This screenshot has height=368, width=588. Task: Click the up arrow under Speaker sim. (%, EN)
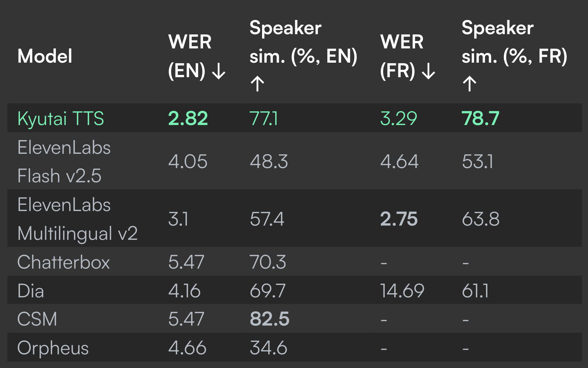click(x=257, y=83)
